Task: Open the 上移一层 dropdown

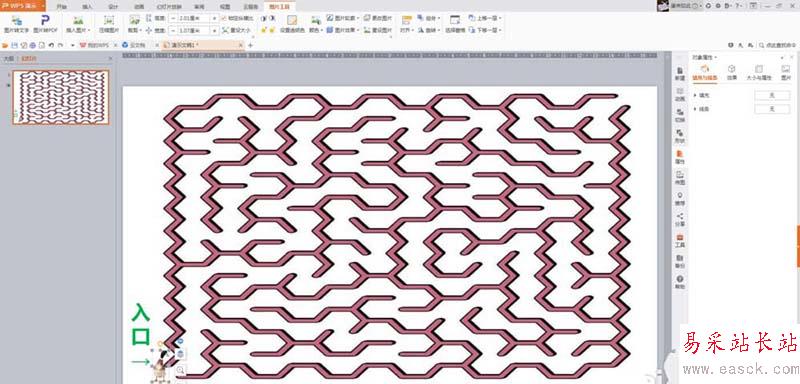Action: coord(485,18)
